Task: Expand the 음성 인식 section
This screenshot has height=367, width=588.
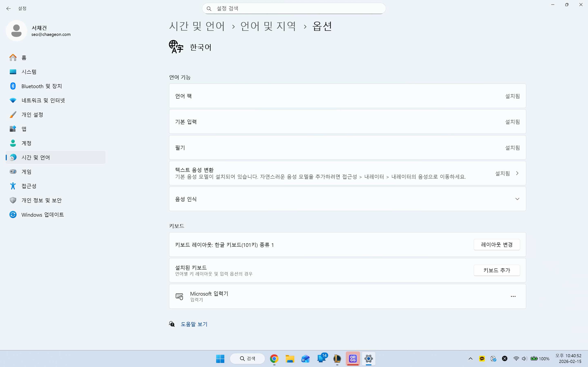Action: point(518,198)
